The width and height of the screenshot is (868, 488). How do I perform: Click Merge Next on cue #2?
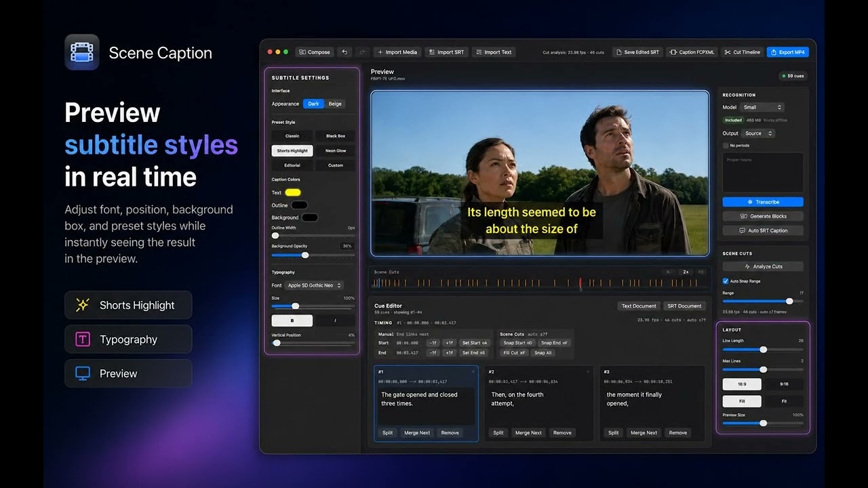point(528,432)
